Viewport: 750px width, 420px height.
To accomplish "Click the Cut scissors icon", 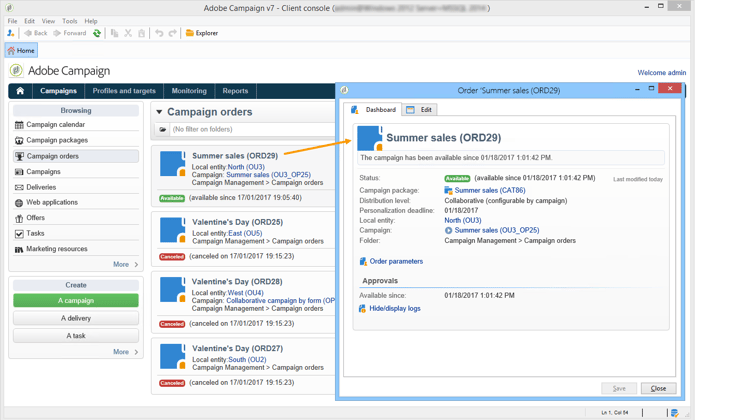I will point(128,33).
